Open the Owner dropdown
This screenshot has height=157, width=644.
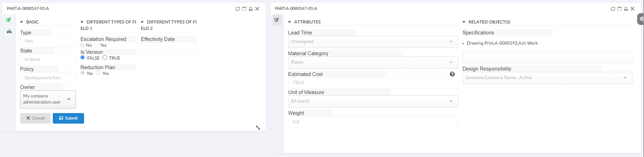tap(48, 99)
